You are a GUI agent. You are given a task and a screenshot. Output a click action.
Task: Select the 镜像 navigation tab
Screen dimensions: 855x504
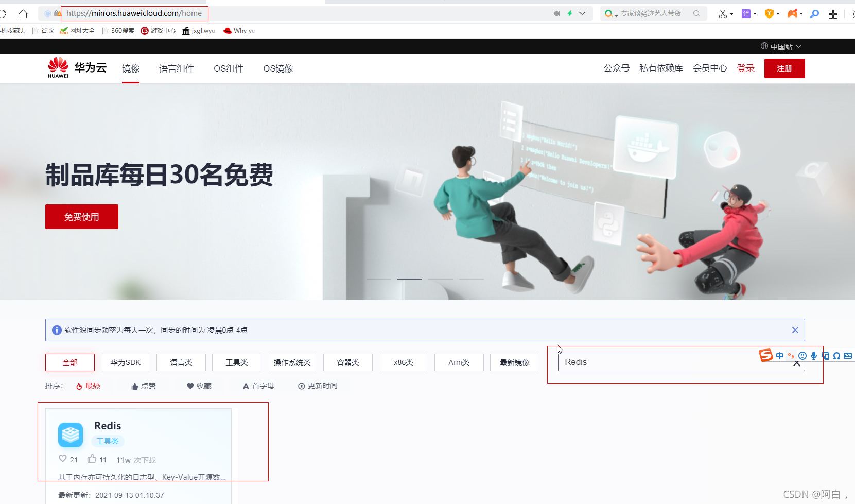click(131, 68)
